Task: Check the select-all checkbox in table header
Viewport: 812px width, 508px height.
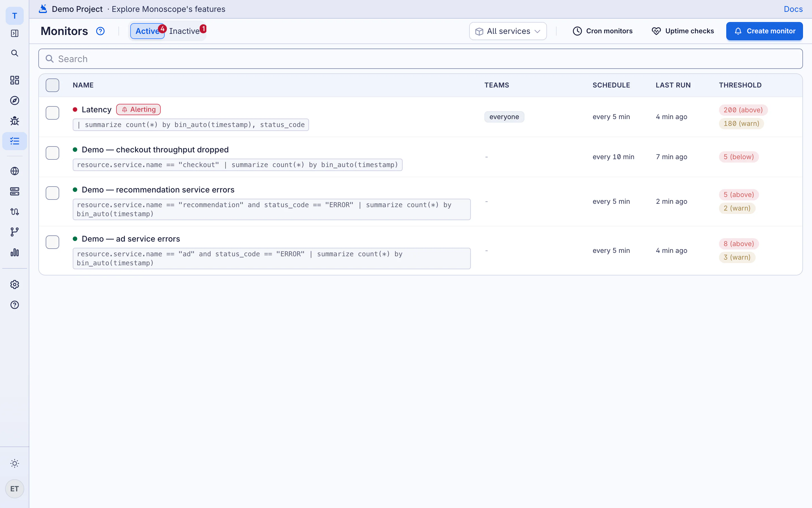Action: [x=52, y=85]
